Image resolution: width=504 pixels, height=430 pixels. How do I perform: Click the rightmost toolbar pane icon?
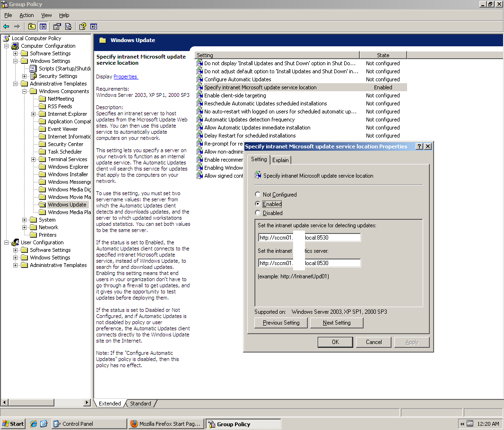pos(94,26)
